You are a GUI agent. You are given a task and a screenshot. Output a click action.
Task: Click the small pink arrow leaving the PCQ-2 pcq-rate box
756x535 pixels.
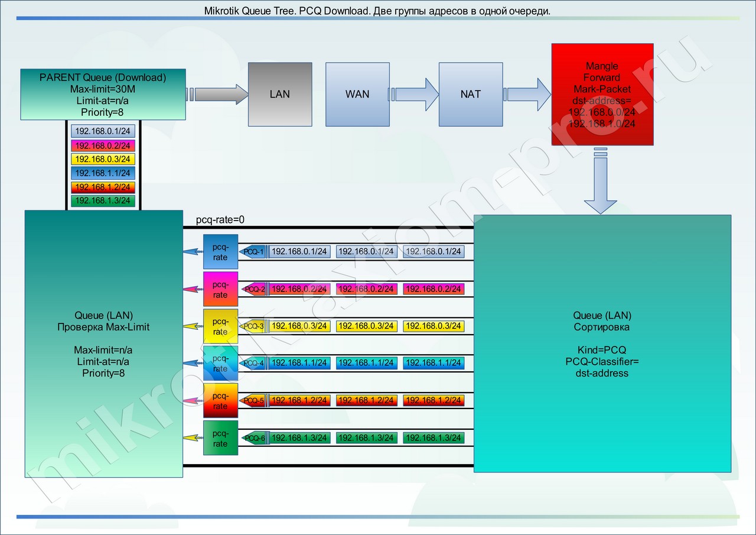(193, 289)
